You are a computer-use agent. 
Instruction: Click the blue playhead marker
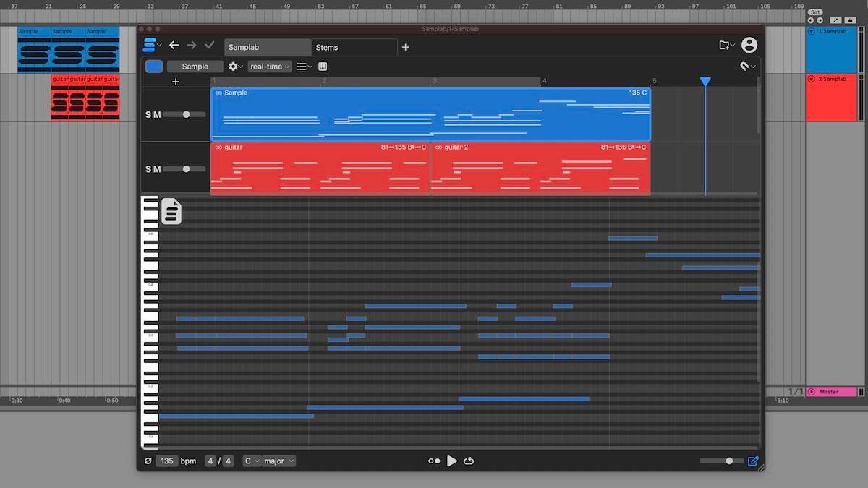pyautogui.click(x=705, y=82)
